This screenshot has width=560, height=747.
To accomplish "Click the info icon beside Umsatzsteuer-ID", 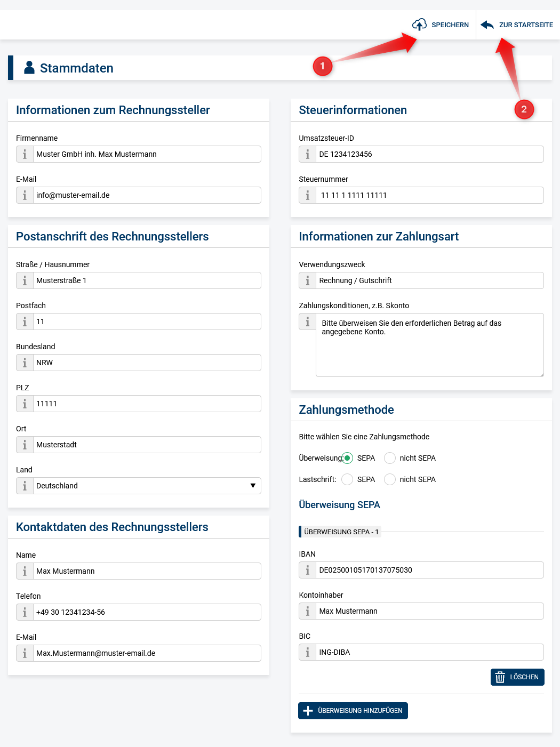I will 307,154.
